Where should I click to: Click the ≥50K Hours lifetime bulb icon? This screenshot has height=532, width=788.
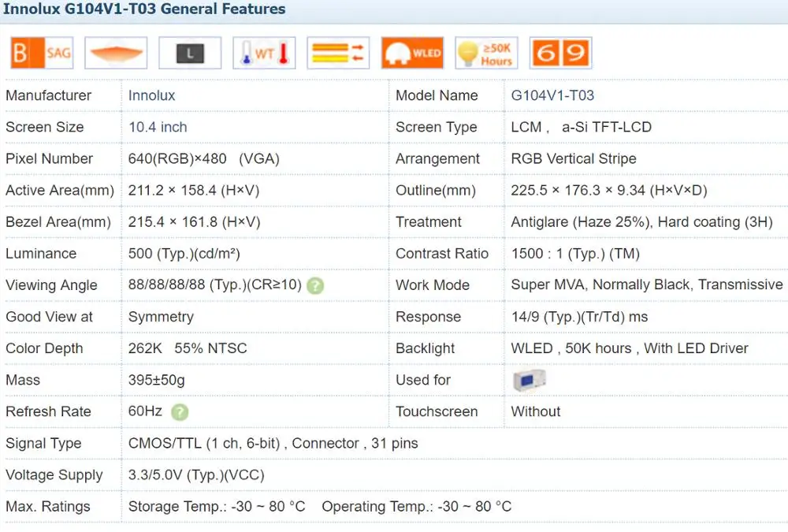pos(486,53)
